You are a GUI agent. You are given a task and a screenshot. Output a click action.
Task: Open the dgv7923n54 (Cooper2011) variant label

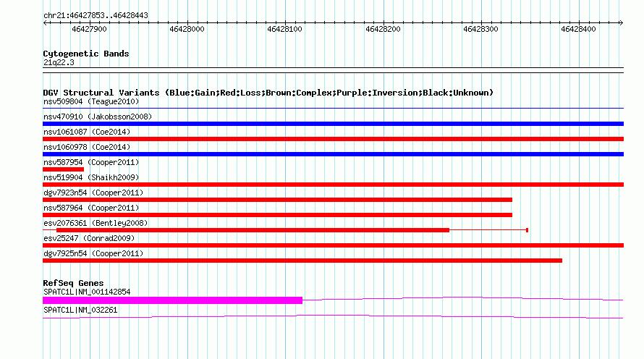[x=93, y=193]
